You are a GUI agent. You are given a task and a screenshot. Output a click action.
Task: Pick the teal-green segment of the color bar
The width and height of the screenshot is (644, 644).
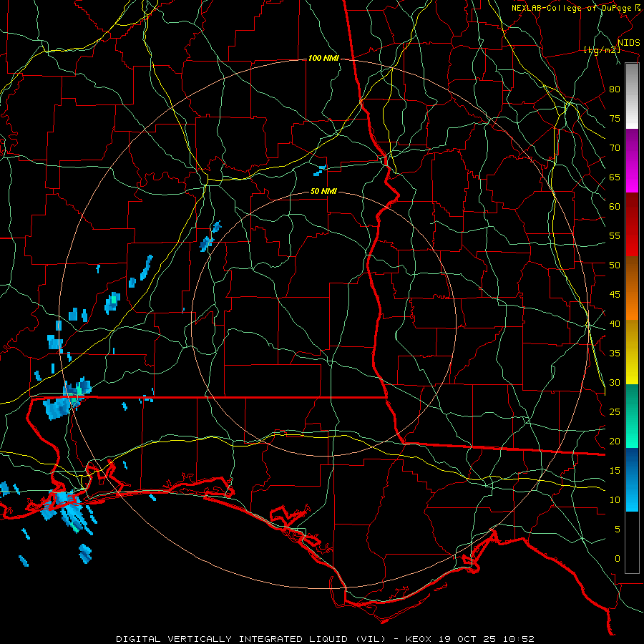pos(632,416)
